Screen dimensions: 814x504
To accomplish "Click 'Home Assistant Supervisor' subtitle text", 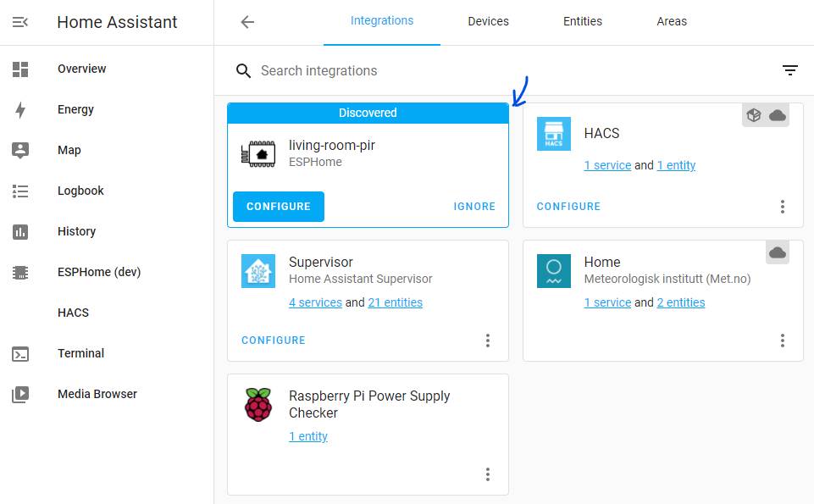I will 360,280.
